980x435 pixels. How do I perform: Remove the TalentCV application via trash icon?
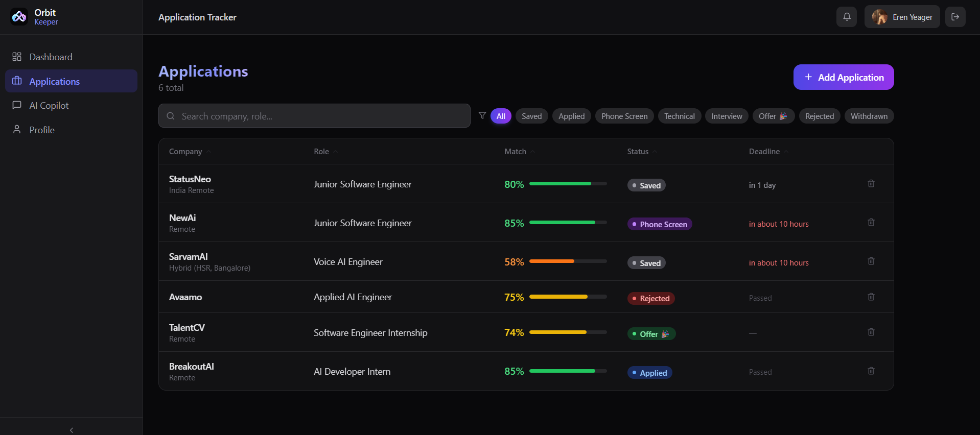pyautogui.click(x=871, y=332)
